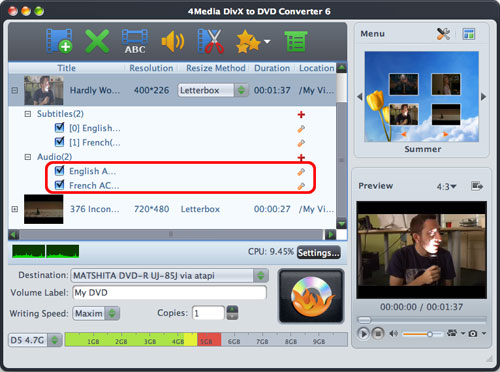Screen dimensions: 500x372
Task: Add a subtitle with red plus
Action: tap(301, 114)
